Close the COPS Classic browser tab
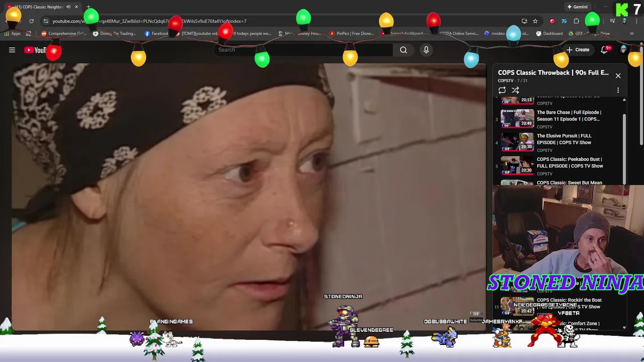Viewport: 644px width, 362px height. point(76,7)
